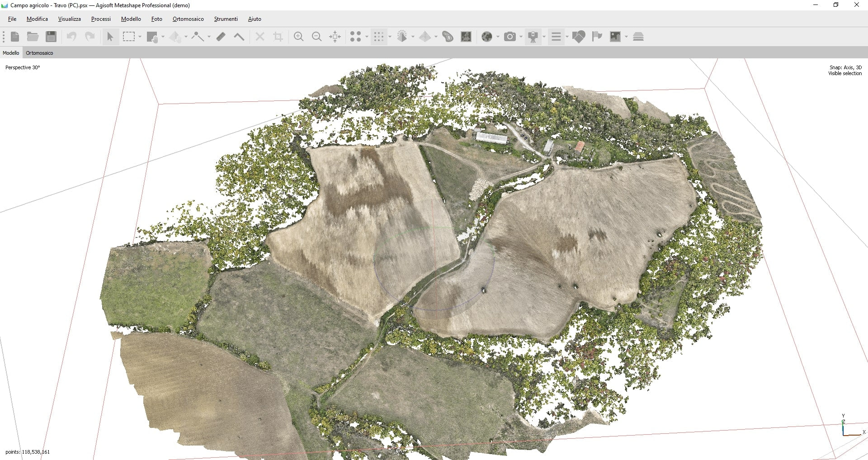Reset the view with the crosshair icon

[x=335, y=37]
